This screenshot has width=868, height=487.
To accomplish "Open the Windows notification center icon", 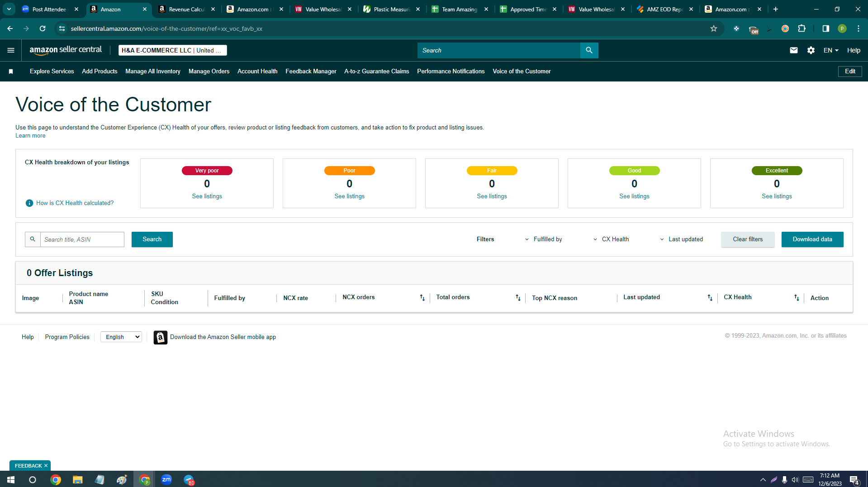I will point(854,480).
